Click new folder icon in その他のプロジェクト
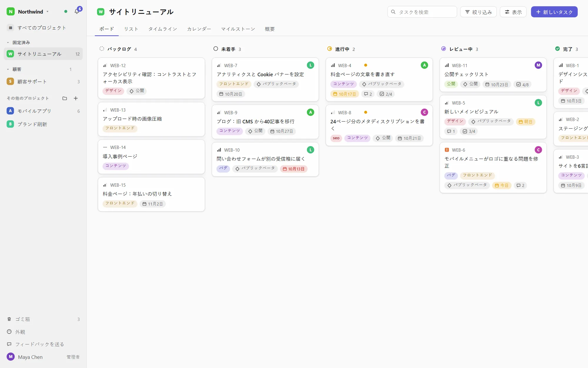The width and height of the screenshot is (588, 368). pos(65,98)
